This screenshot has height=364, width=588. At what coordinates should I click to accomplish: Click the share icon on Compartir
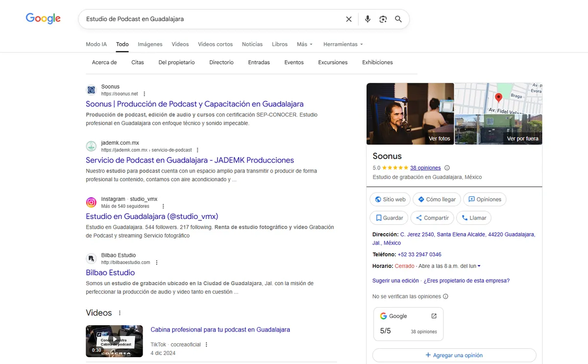tap(419, 218)
